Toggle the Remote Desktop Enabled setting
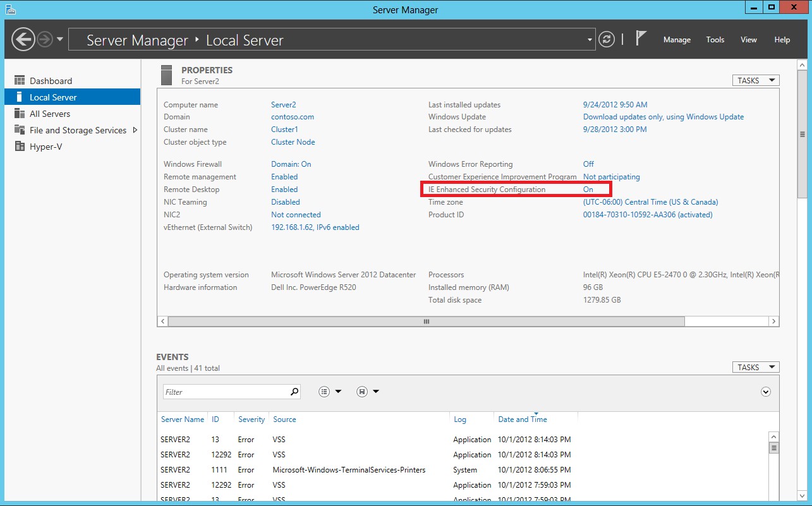 pos(284,190)
